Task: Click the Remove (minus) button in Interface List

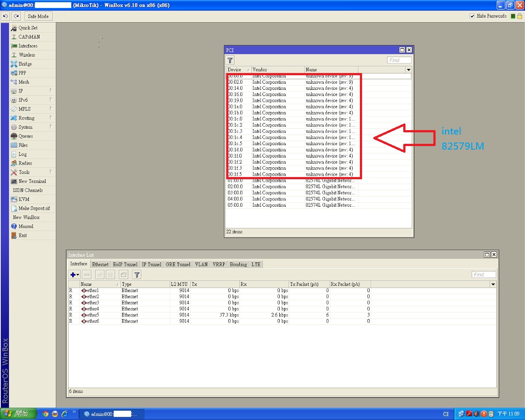Action: (x=87, y=275)
